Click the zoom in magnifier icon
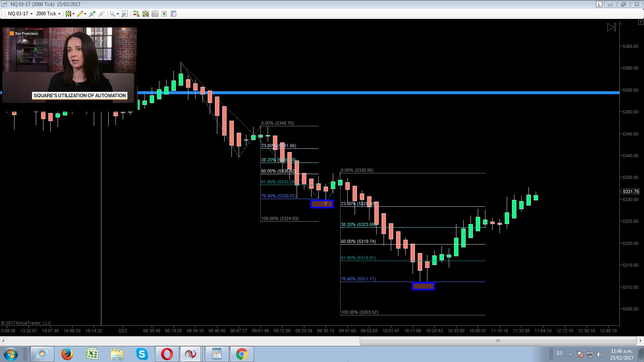This screenshot has width=644, height=362. click(x=92, y=14)
